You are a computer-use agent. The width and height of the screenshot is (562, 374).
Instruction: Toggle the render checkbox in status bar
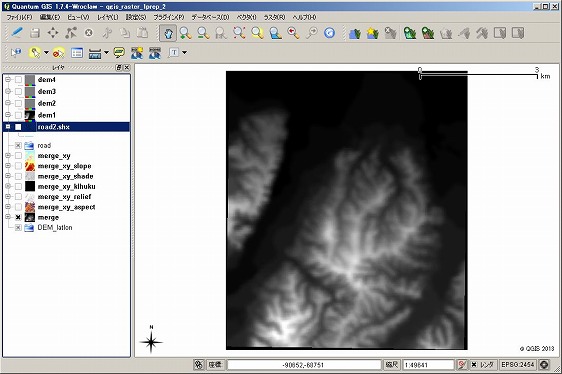[x=474, y=365]
